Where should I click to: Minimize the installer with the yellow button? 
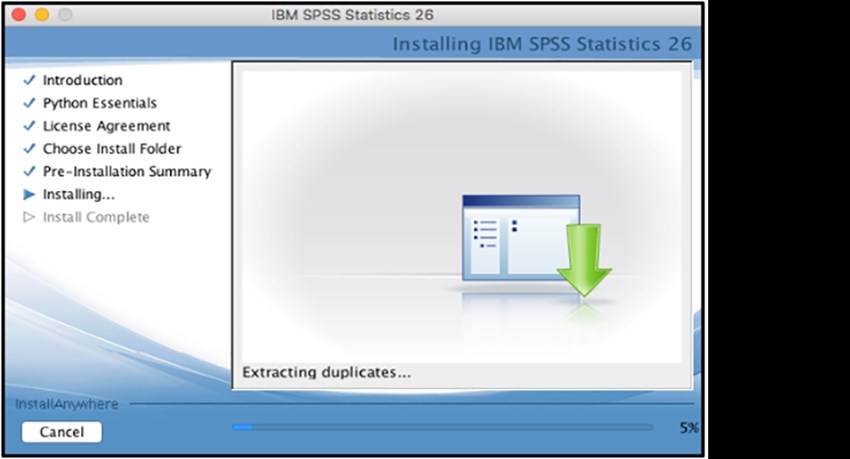42,15
